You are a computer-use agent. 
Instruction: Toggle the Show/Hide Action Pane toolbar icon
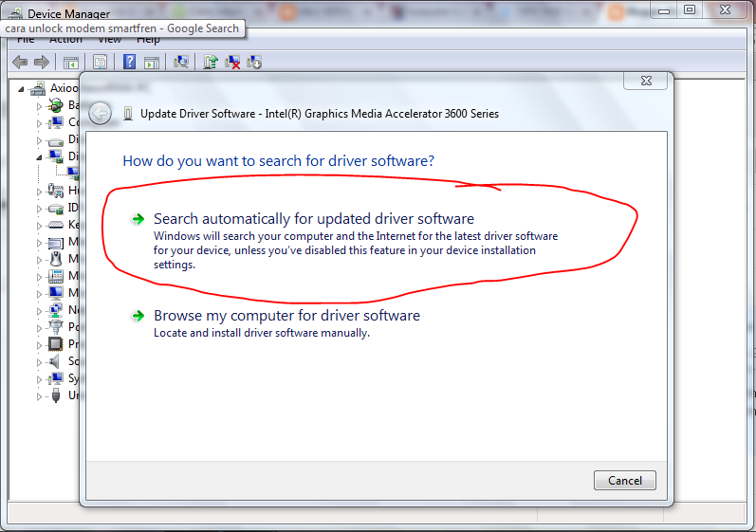152,63
